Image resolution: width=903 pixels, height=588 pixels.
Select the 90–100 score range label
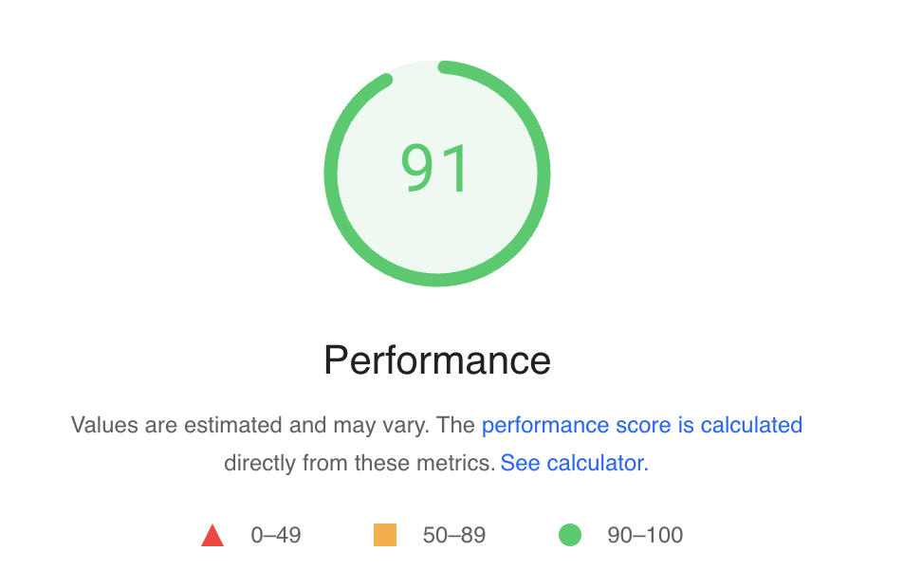645,535
